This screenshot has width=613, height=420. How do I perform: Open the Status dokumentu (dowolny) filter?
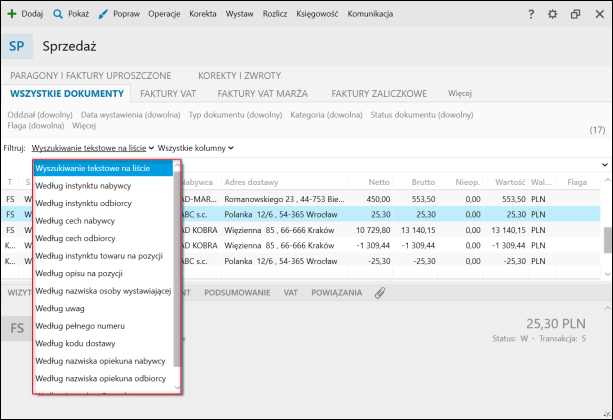click(422, 115)
